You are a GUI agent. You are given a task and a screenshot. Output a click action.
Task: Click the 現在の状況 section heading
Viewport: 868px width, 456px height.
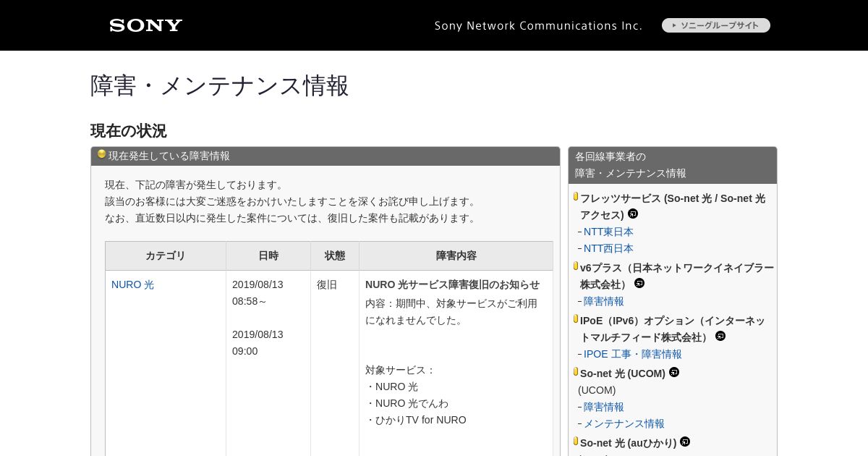(128, 131)
